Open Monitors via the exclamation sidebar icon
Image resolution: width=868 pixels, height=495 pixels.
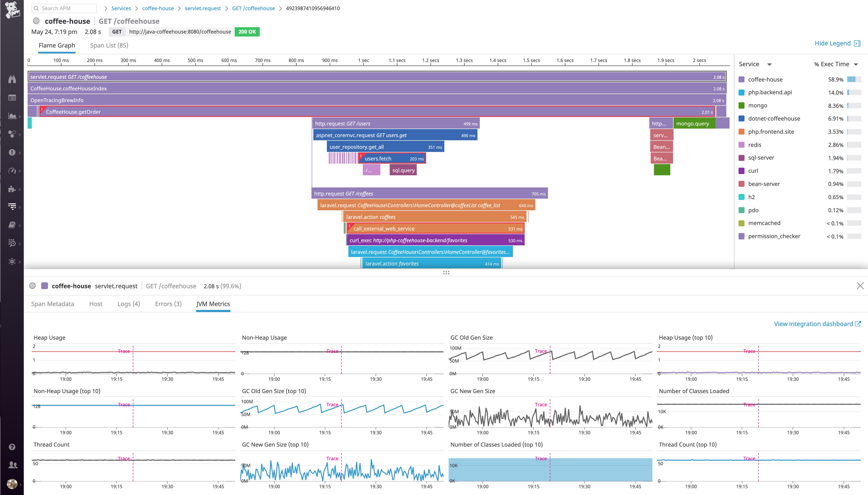tap(12, 152)
